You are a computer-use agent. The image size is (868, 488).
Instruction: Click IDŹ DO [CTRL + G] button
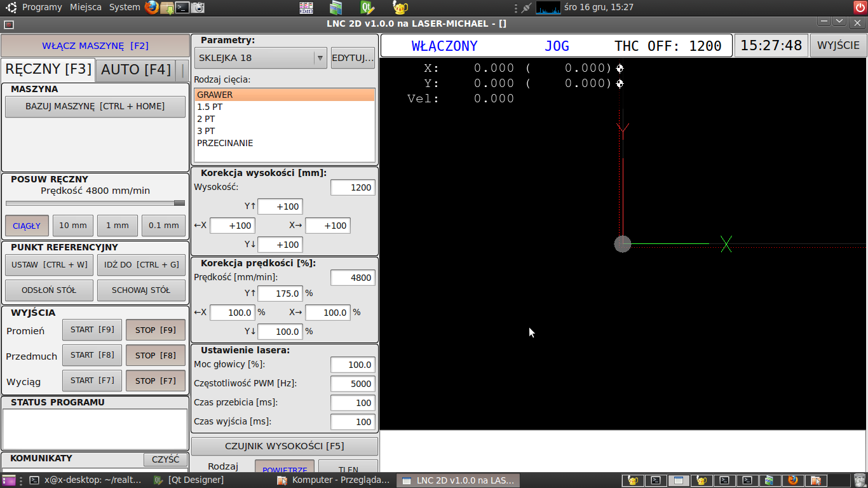142,265
